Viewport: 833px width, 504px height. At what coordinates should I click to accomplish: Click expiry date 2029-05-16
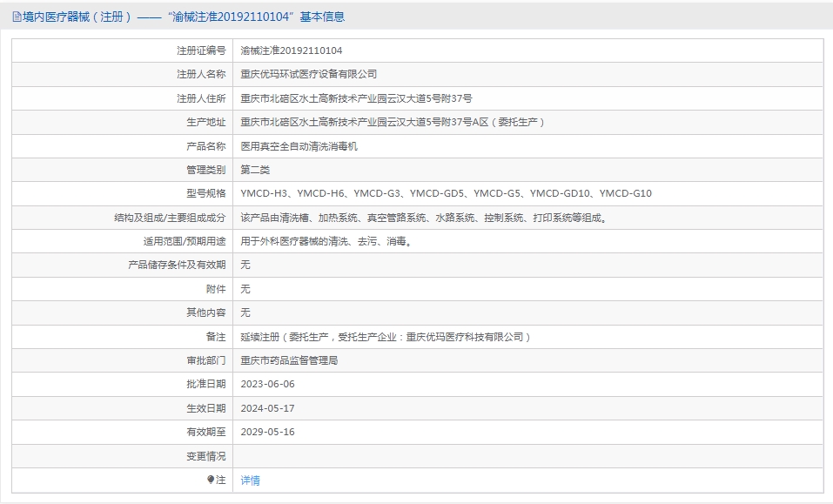coord(268,432)
